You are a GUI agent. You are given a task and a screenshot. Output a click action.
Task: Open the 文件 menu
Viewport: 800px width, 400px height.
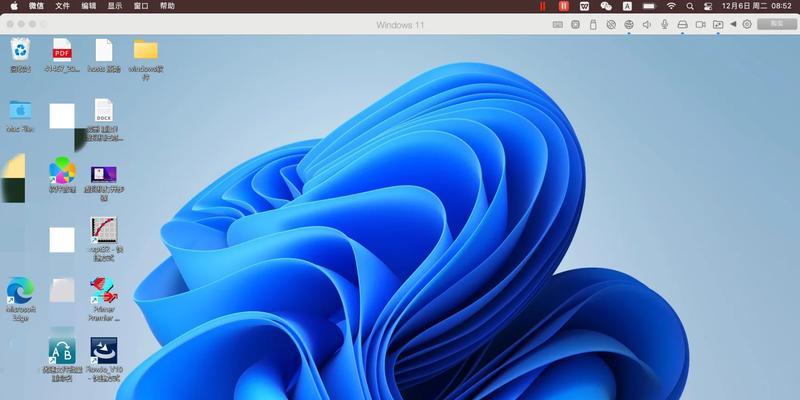(x=62, y=6)
